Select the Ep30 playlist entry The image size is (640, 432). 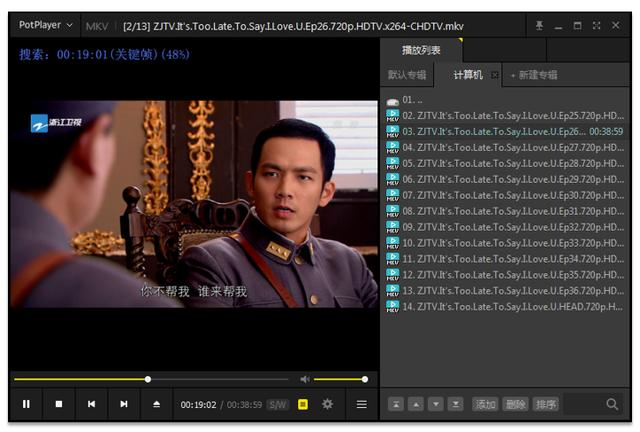[x=504, y=195]
